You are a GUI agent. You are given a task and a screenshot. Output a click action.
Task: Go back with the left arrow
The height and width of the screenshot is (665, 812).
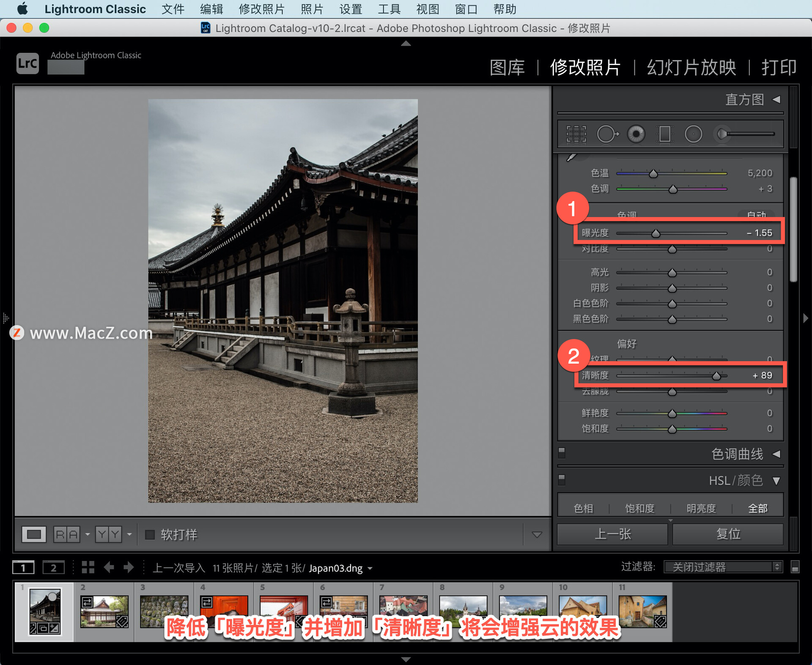[109, 567]
